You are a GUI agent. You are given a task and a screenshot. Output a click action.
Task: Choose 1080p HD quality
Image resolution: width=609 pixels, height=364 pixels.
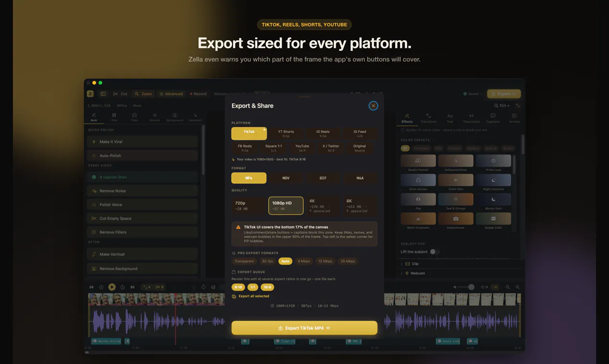click(x=286, y=205)
